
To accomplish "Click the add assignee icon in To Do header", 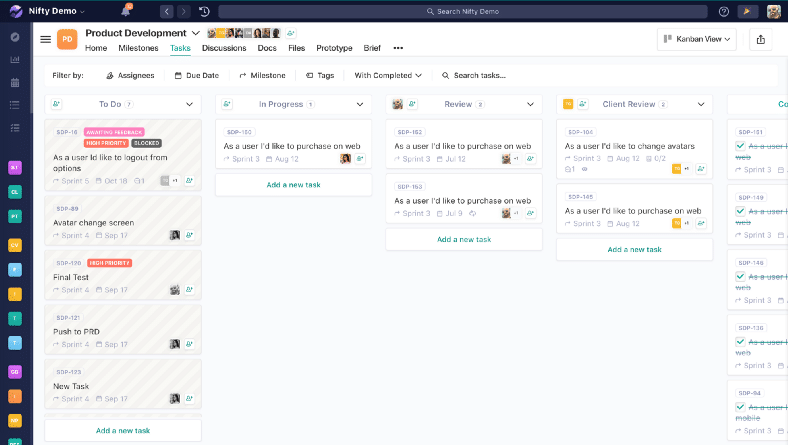I will tap(56, 104).
